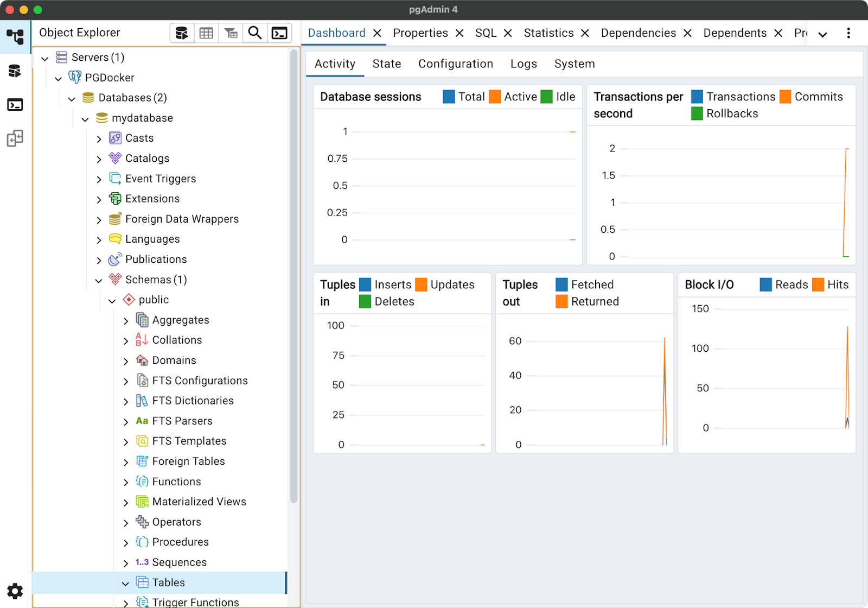The width and height of the screenshot is (868, 608).
Task: Open the settings gear icon
Action: click(x=15, y=591)
